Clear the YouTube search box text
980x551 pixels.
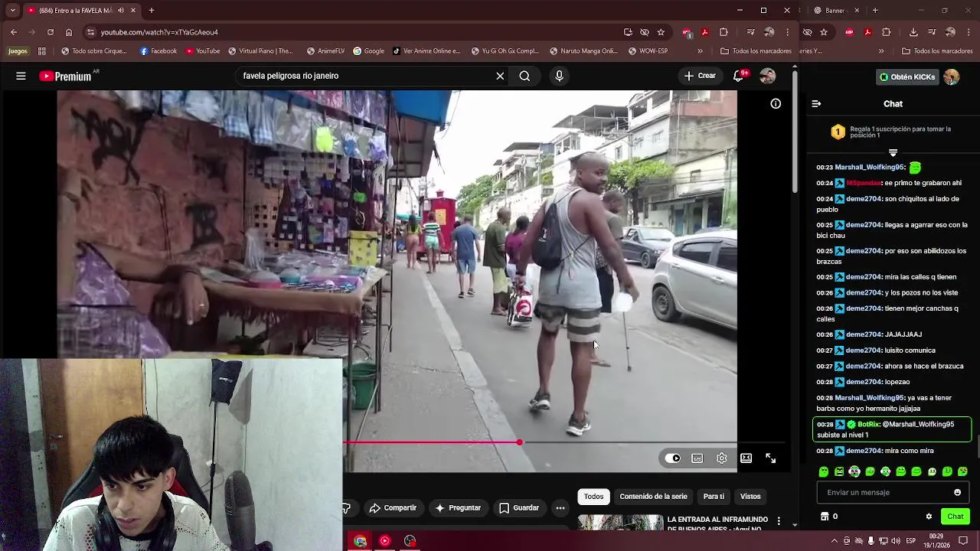(x=500, y=76)
